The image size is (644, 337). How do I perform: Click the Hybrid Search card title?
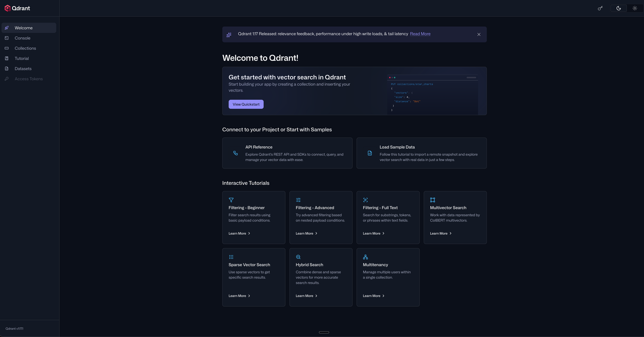tap(309, 264)
